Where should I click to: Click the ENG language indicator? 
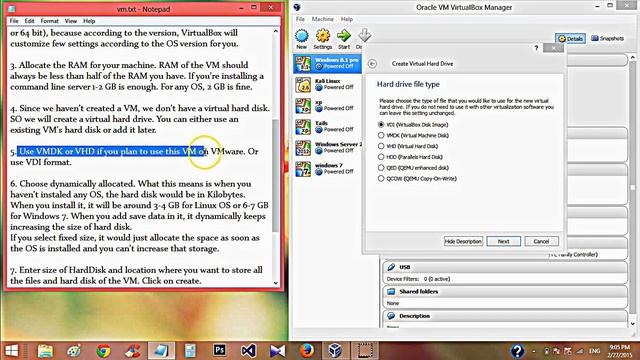595,351
